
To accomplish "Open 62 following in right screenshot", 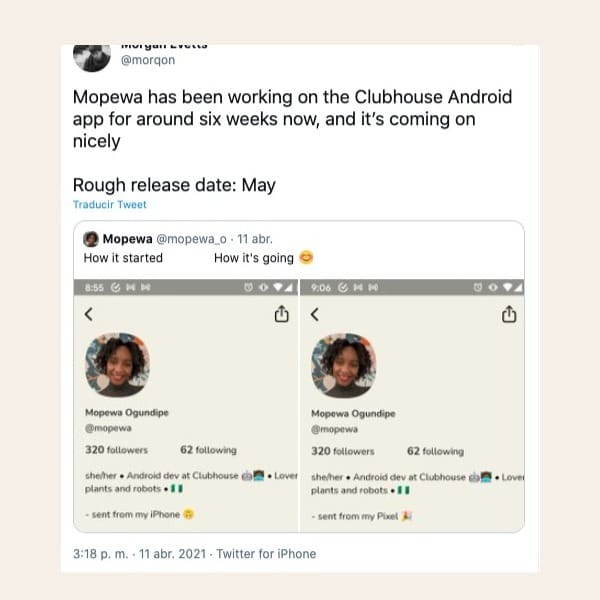I will coord(435,451).
